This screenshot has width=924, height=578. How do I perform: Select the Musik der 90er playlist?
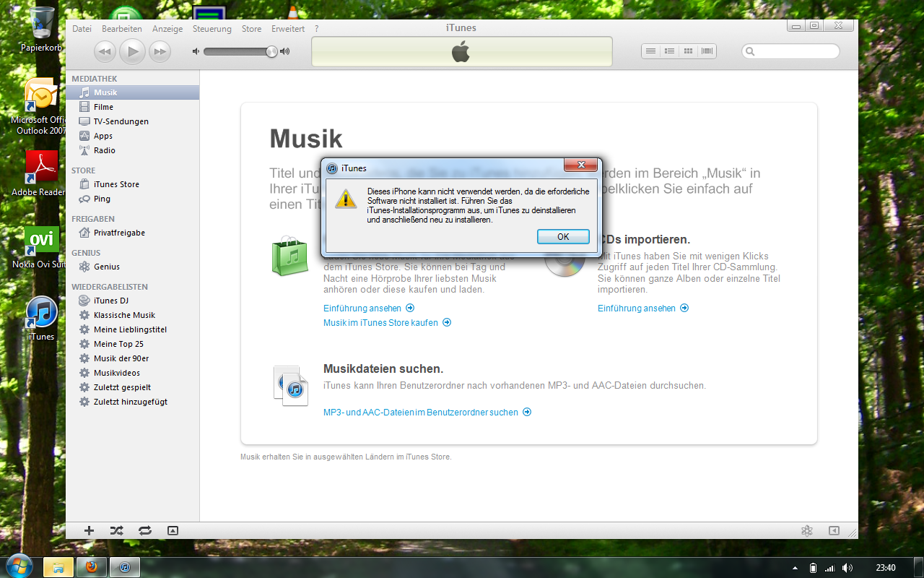(x=133, y=358)
